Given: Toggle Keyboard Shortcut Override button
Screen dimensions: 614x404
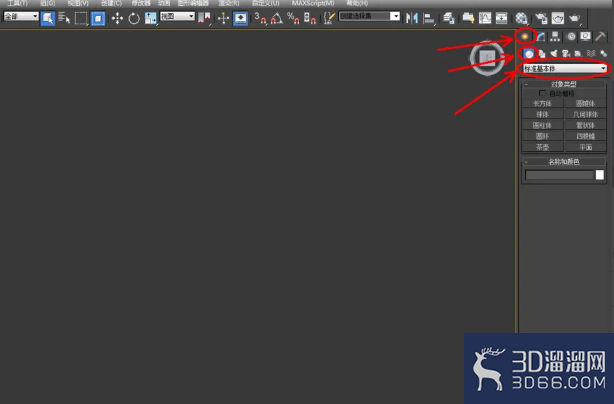Looking at the screenshot, I should [240, 18].
